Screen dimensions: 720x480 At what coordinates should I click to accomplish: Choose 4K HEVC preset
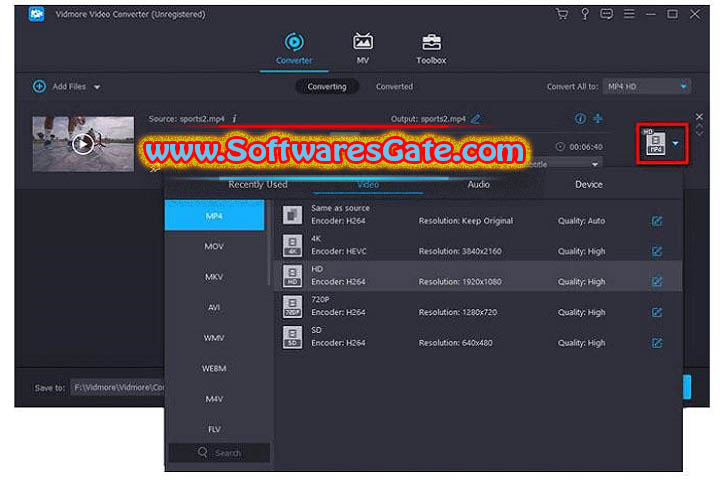[x=478, y=245]
